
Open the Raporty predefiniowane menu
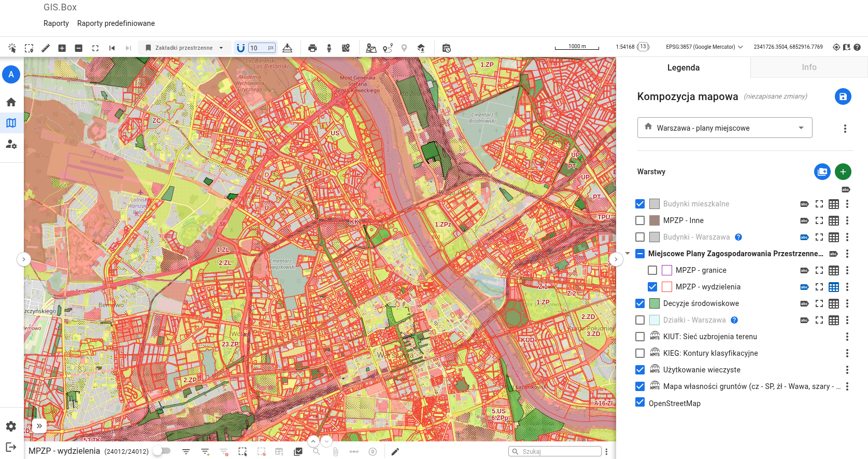[116, 23]
